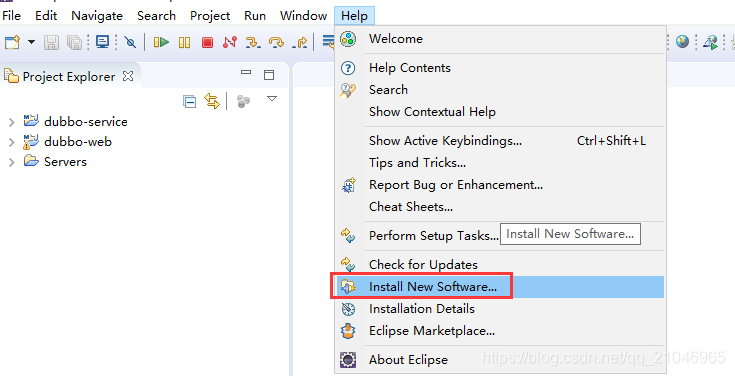Image resolution: width=735 pixels, height=376 pixels.
Task: Choose Install New Software... menu entry
Action: [500, 287]
